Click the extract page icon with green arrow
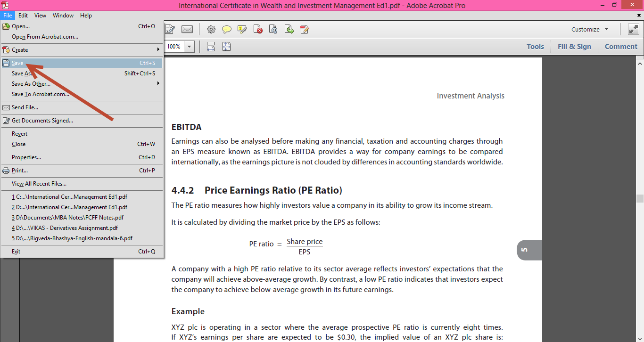The height and width of the screenshot is (342, 644). (289, 29)
